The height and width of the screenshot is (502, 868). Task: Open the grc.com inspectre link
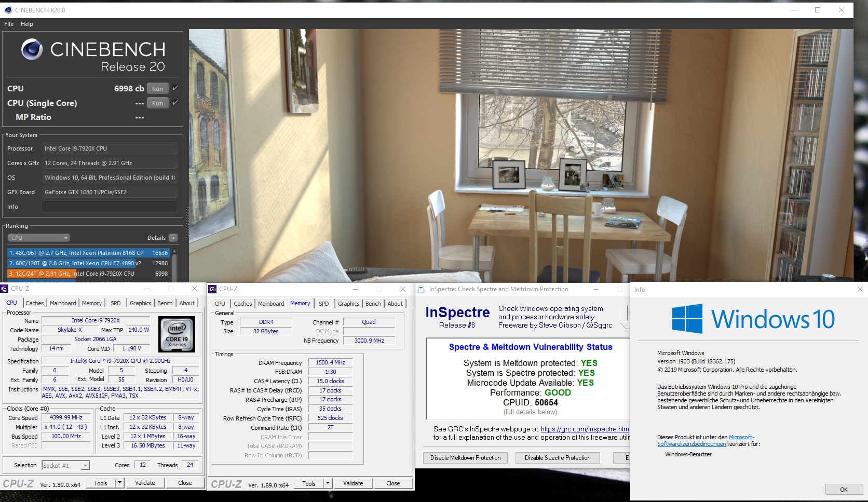[x=585, y=429]
